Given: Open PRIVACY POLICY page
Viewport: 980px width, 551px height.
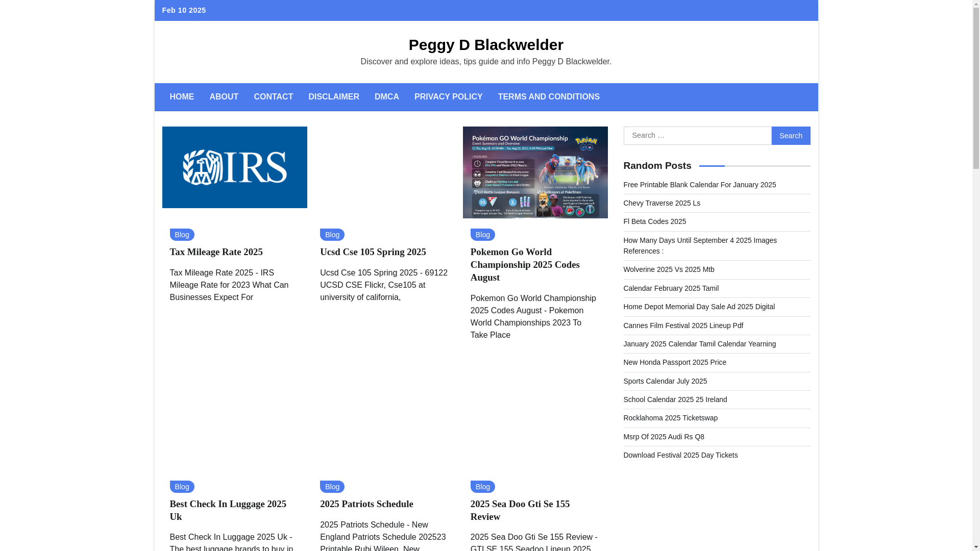Looking at the screenshot, I should 448,97.
